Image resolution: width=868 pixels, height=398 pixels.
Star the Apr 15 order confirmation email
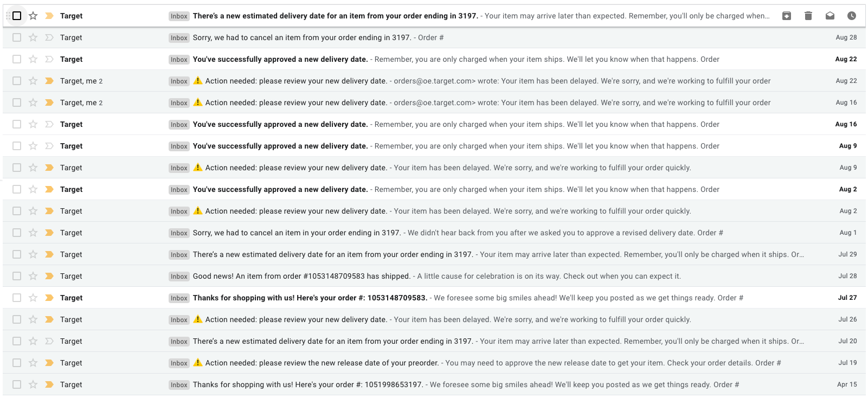33,384
